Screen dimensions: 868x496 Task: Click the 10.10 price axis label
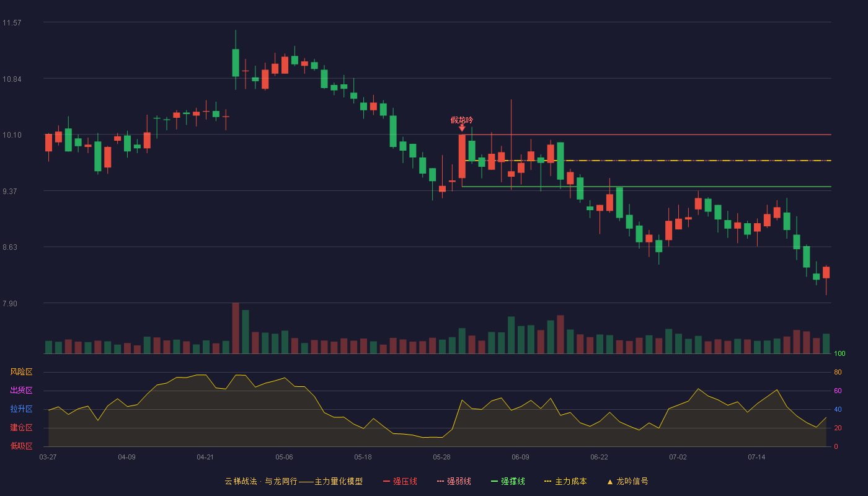12,135
